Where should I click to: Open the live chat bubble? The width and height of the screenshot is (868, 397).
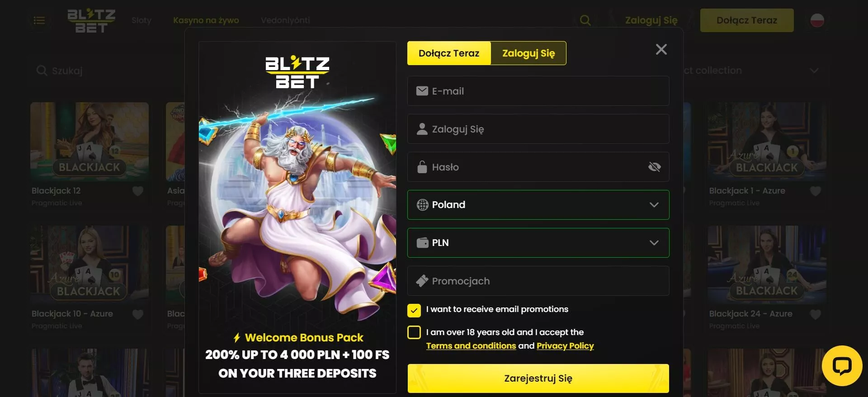click(842, 366)
